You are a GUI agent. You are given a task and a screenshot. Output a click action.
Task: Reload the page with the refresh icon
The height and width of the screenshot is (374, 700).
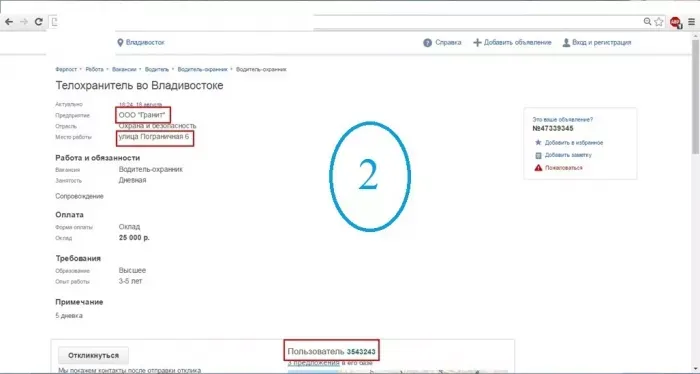click(x=39, y=21)
